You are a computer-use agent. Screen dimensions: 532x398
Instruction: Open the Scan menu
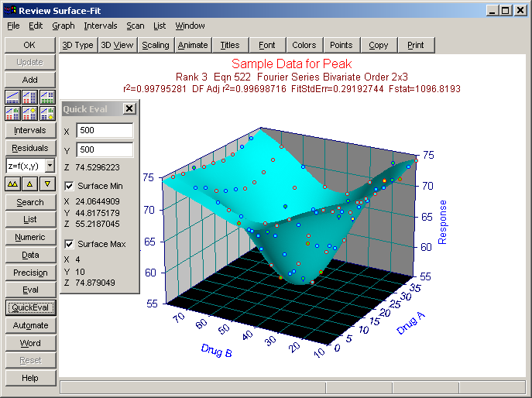136,26
